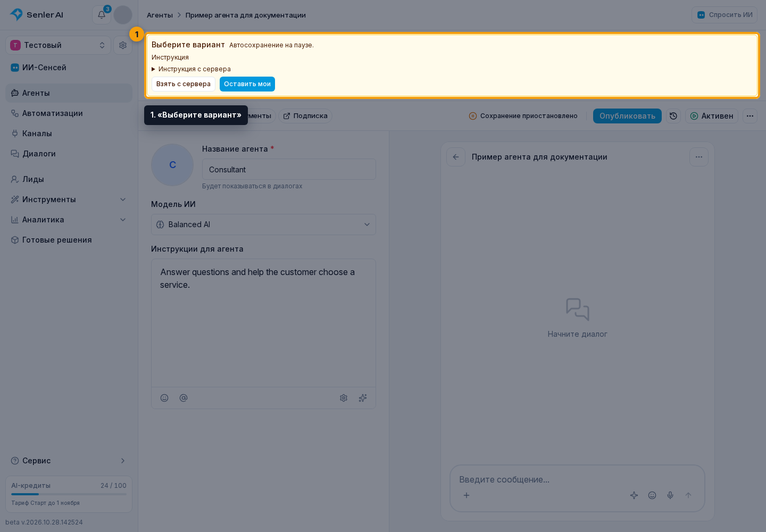Insert an emoji in the agent instructions
Viewport: 766px width, 532px height.
(x=164, y=398)
